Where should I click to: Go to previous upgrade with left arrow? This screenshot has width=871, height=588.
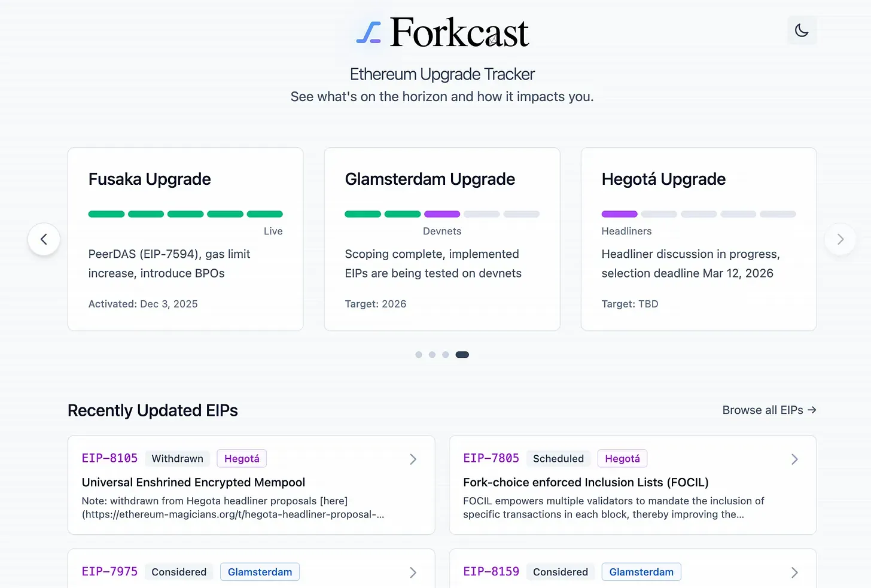(44, 239)
